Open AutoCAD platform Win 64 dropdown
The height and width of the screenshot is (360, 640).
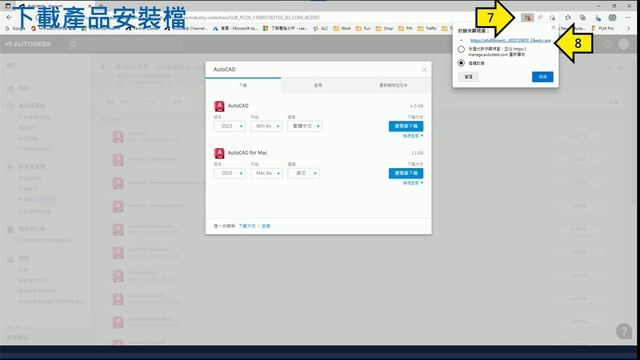click(x=267, y=127)
